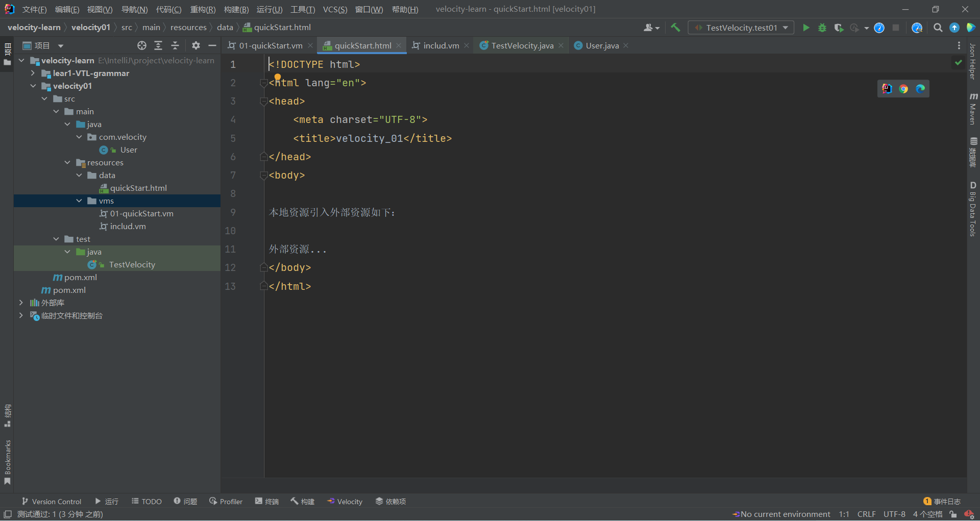Start debugging with the green bug icon
Image resolution: width=980 pixels, height=521 pixels.
822,28
